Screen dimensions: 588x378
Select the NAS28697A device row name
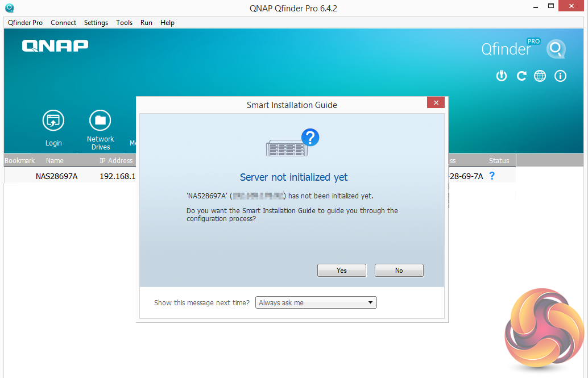57,176
